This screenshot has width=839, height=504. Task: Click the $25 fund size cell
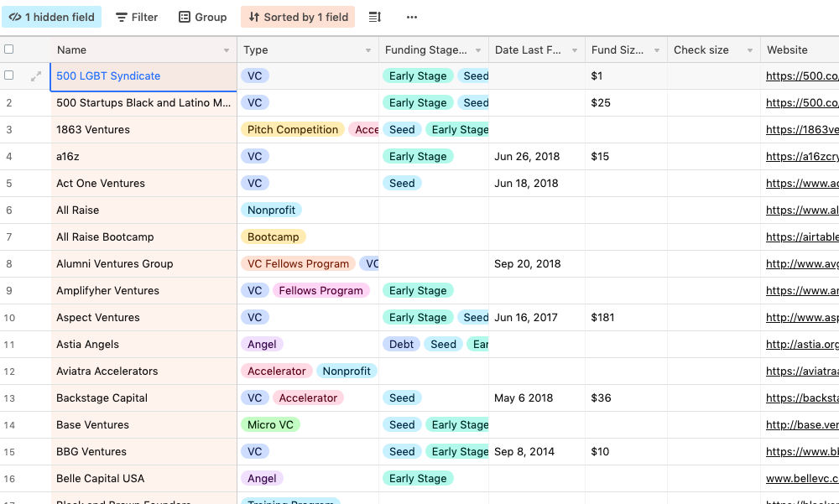pyautogui.click(x=626, y=102)
